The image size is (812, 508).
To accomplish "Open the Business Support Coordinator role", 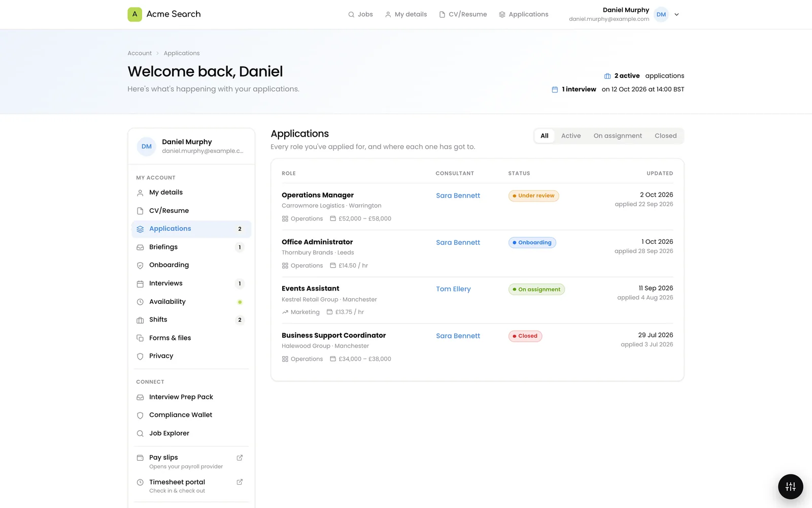I will [333, 335].
